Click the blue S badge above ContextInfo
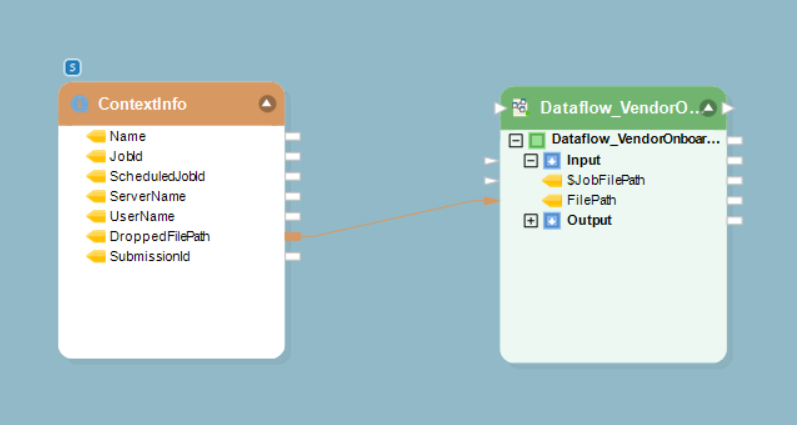797x425 pixels. click(72, 68)
